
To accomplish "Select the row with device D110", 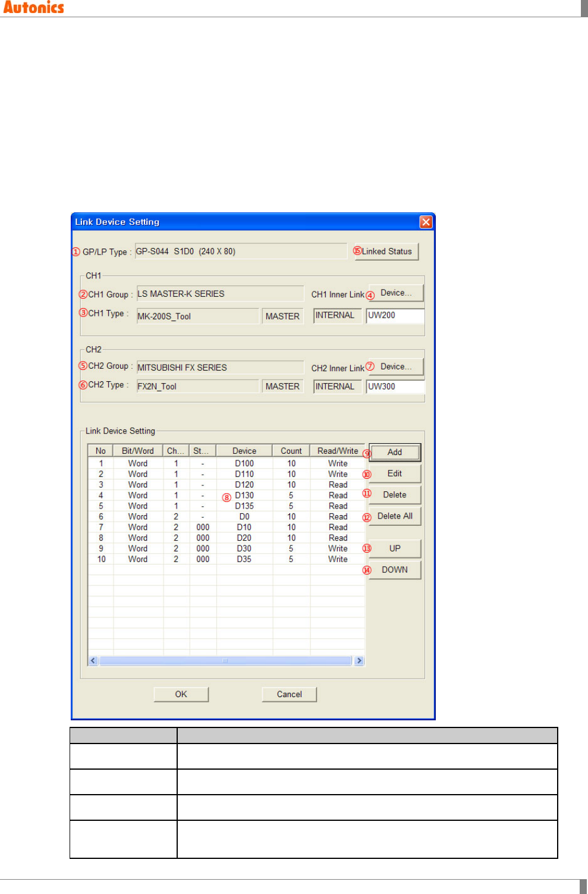I will (x=226, y=474).
